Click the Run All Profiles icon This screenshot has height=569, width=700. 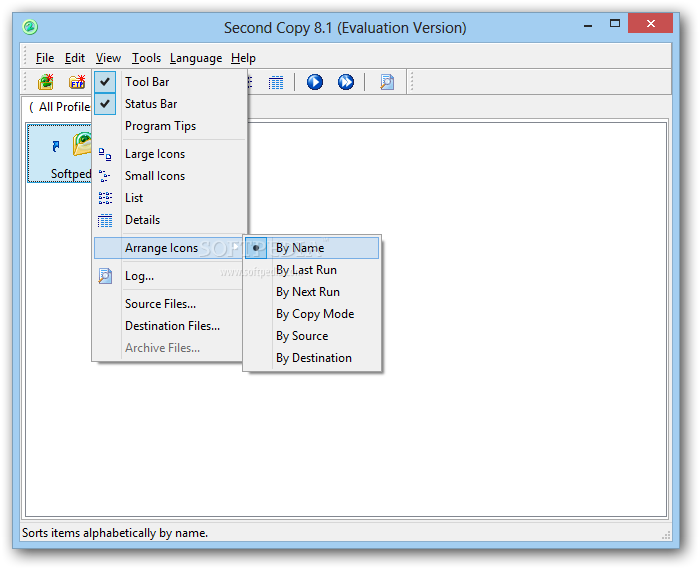pyautogui.click(x=346, y=82)
